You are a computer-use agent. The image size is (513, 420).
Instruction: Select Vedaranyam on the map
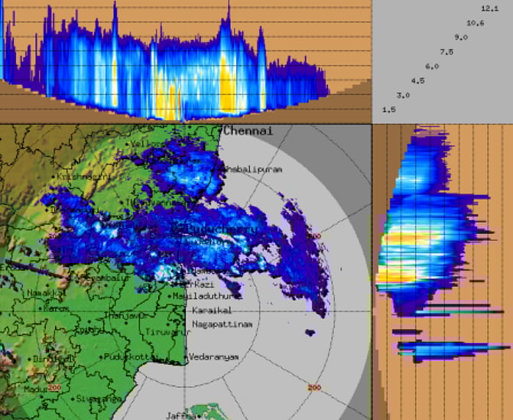pos(214,357)
